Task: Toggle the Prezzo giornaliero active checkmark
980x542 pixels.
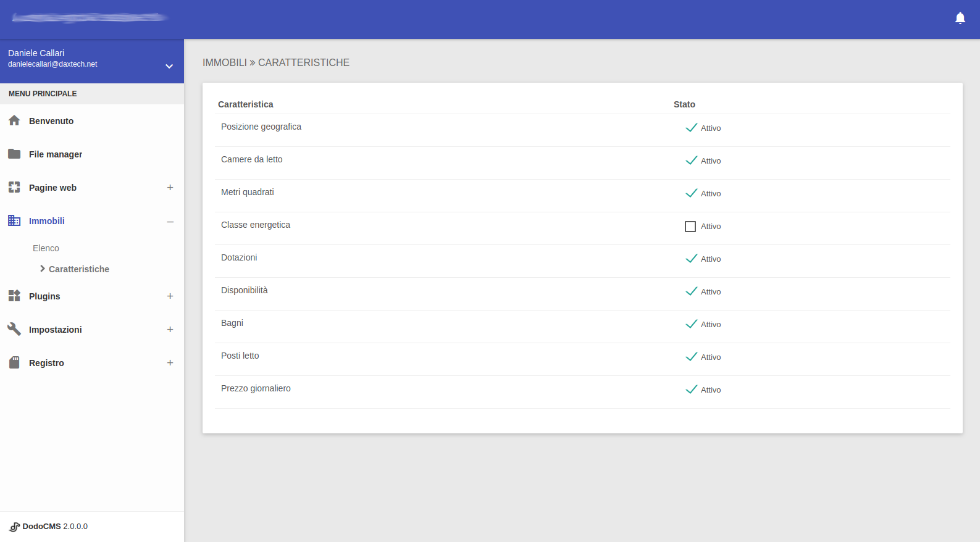Action: coord(691,390)
